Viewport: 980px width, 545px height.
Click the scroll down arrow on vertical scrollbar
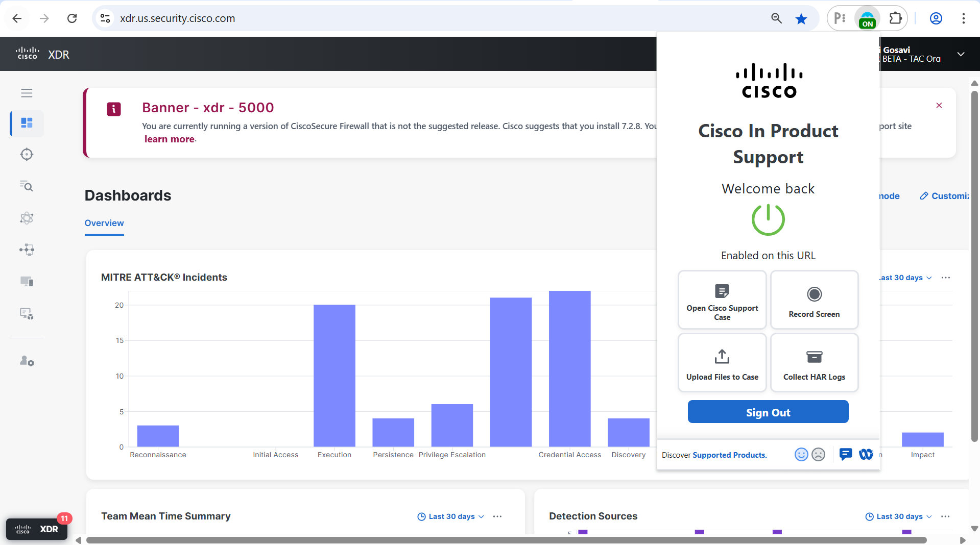974,529
